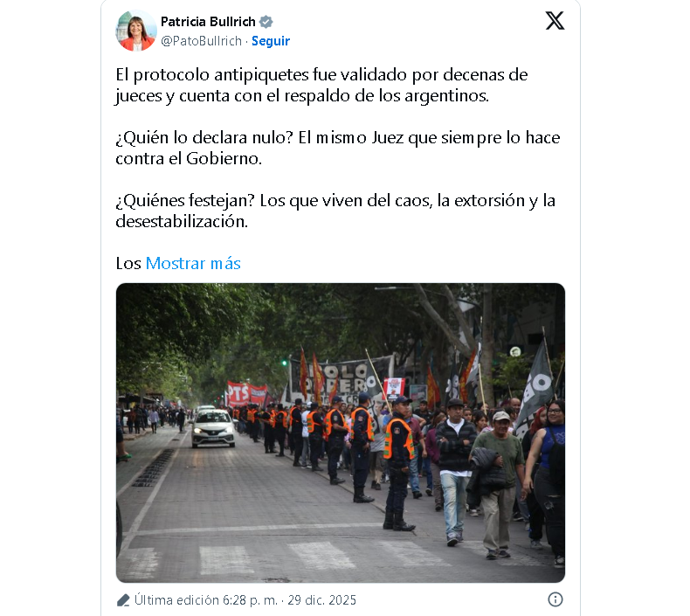Click the red PTS banner in the photo

pos(247,394)
